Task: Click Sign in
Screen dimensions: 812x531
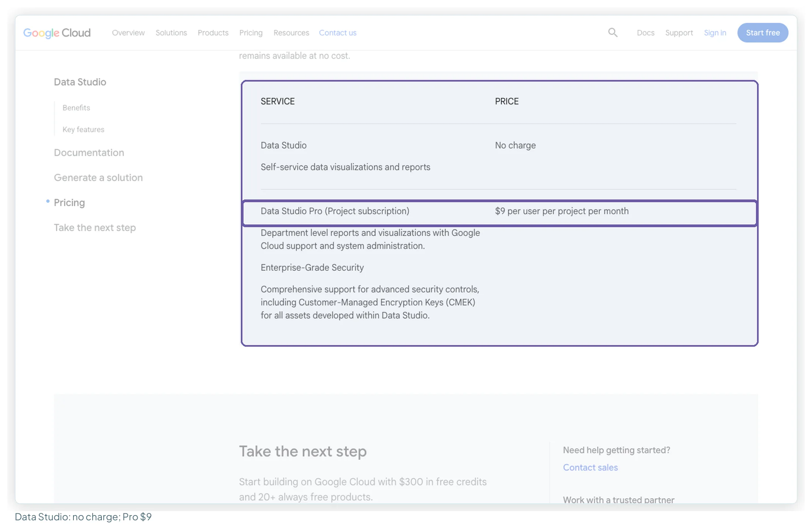Action: pos(715,33)
